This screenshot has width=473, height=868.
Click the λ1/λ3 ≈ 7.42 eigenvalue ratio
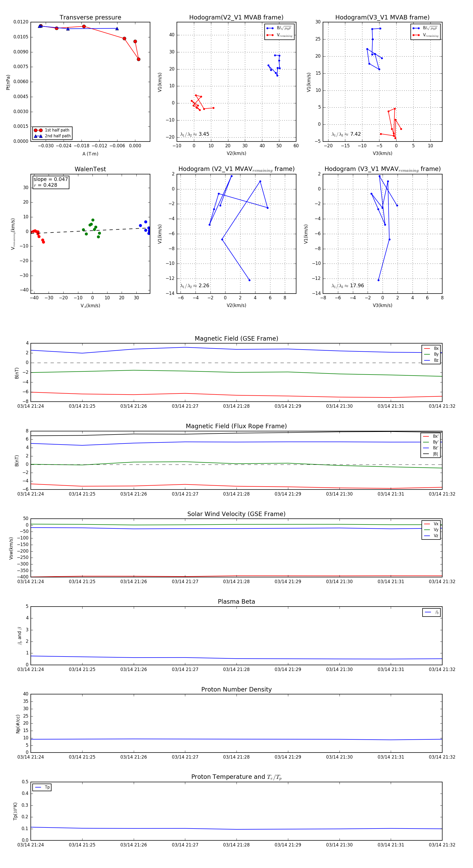pos(346,134)
